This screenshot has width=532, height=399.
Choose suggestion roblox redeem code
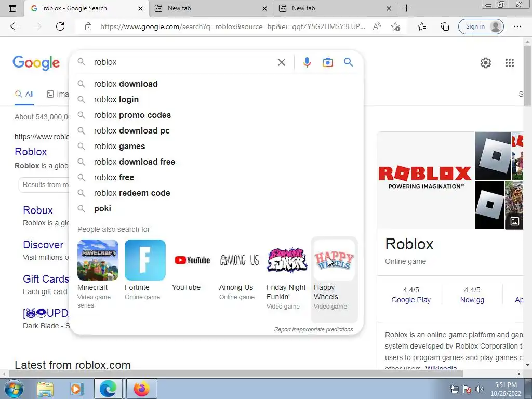[216, 193]
